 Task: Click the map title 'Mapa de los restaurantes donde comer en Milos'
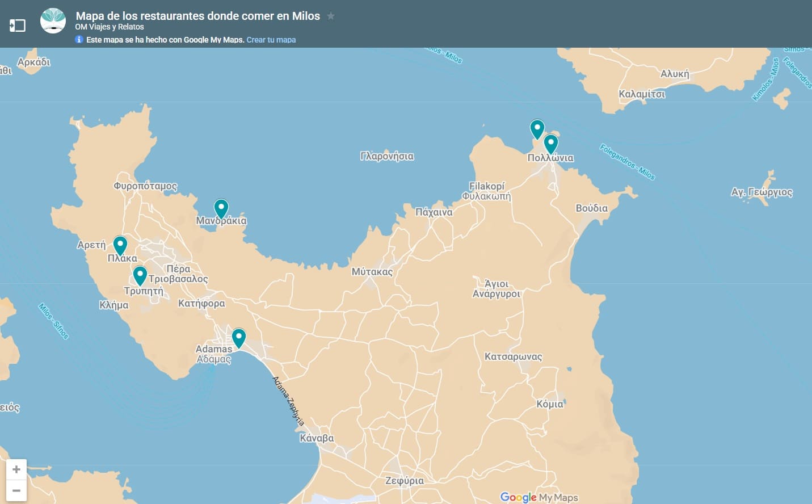(198, 16)
